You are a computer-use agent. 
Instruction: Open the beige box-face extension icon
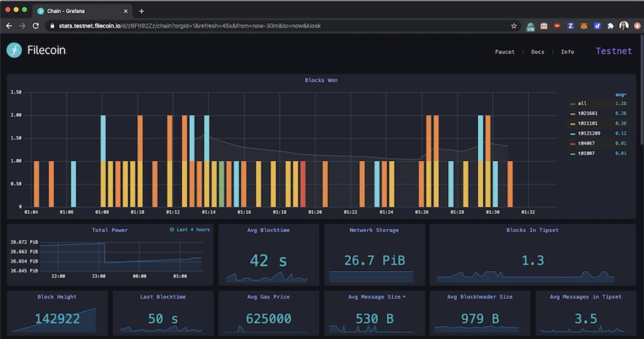(543, 26)
